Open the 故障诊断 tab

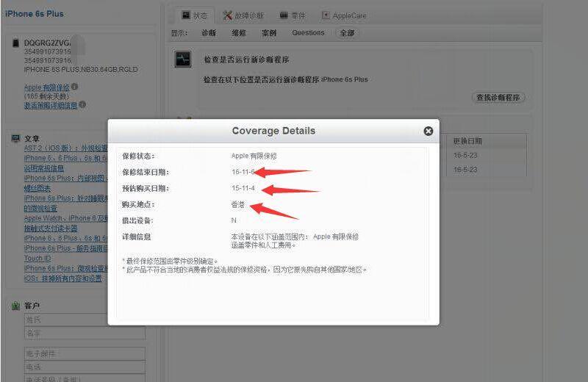[x=243, y=15]
